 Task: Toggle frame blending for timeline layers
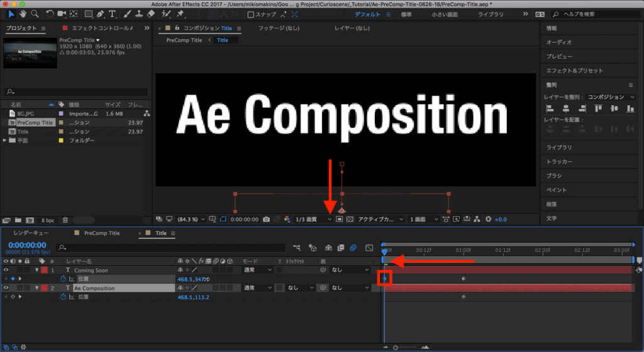[x=340, y=247]
